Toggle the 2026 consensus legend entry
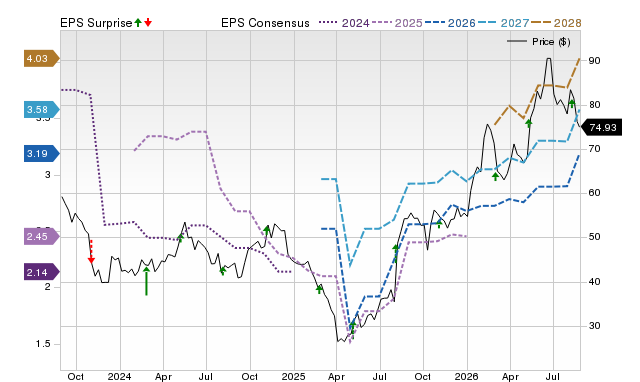 pos(450,23)
